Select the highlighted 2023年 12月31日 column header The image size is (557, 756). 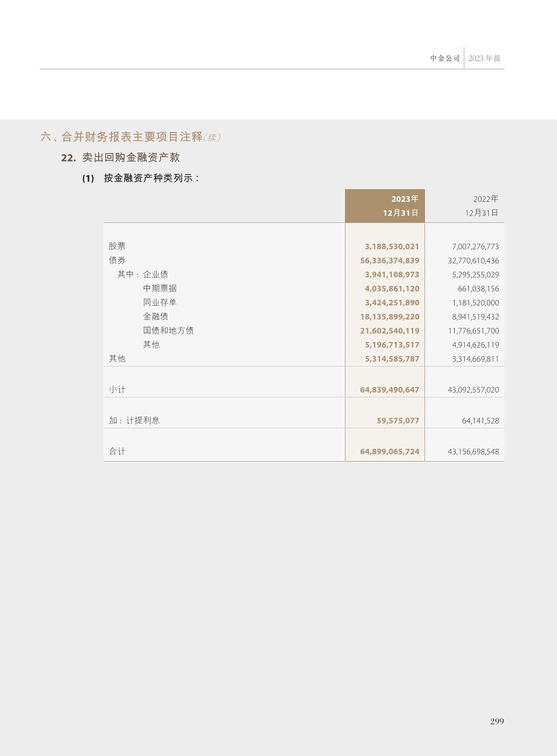coord(385,206)
